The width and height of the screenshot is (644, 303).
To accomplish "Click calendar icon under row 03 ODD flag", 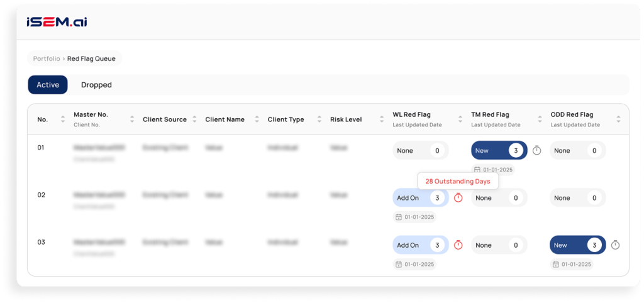I will click(x=555, y=265).
